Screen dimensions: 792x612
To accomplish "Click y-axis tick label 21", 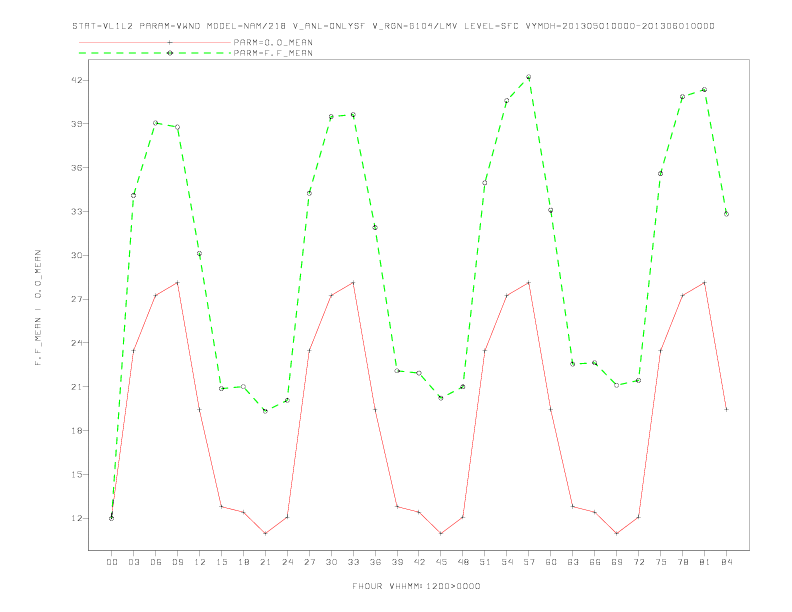I will 77,387.
